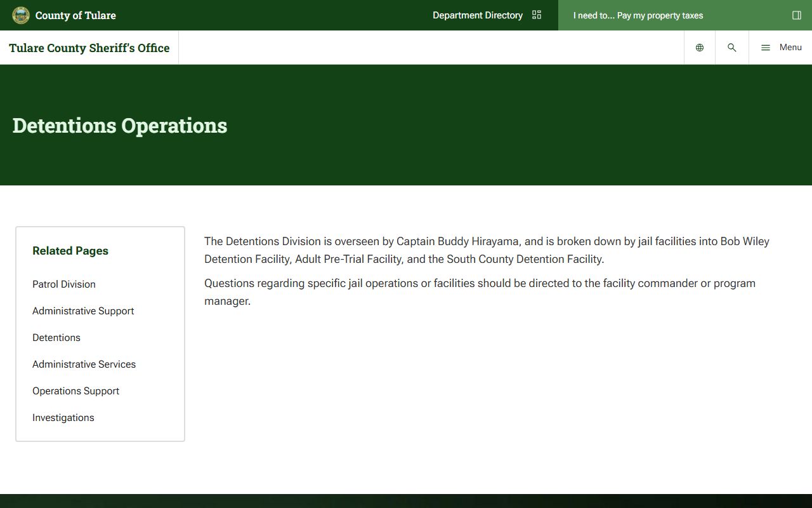The image size is (812, 508).
Task: Click paragraph mentioning Captain Buddy Hirayama
Action: tap(487, 250)
